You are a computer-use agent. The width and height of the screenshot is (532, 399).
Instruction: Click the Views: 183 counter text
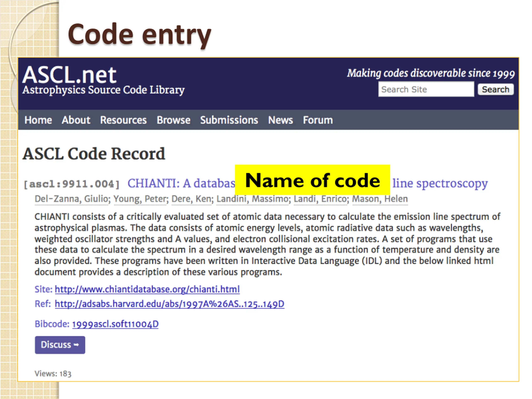[x=53, y=373]
